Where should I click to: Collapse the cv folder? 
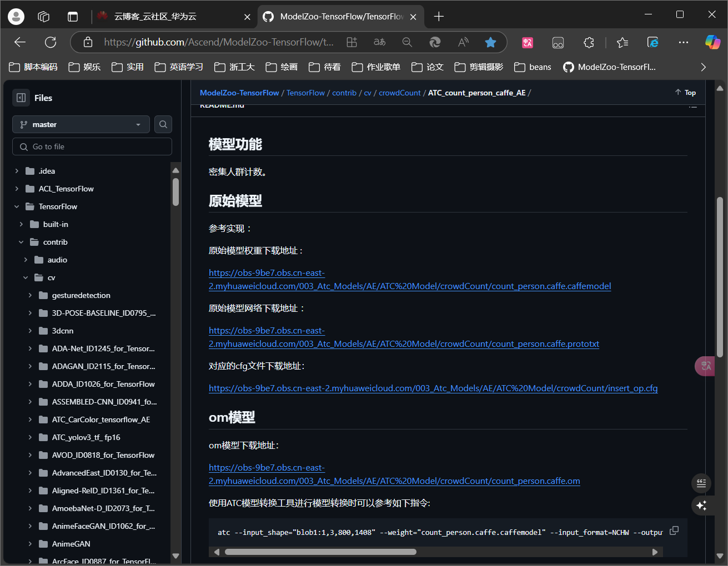click(26, 277)
